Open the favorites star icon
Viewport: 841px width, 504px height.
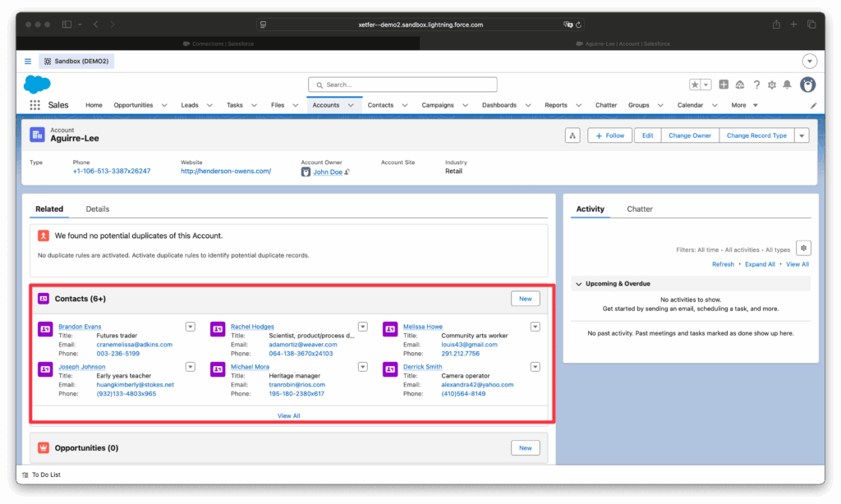695,85
